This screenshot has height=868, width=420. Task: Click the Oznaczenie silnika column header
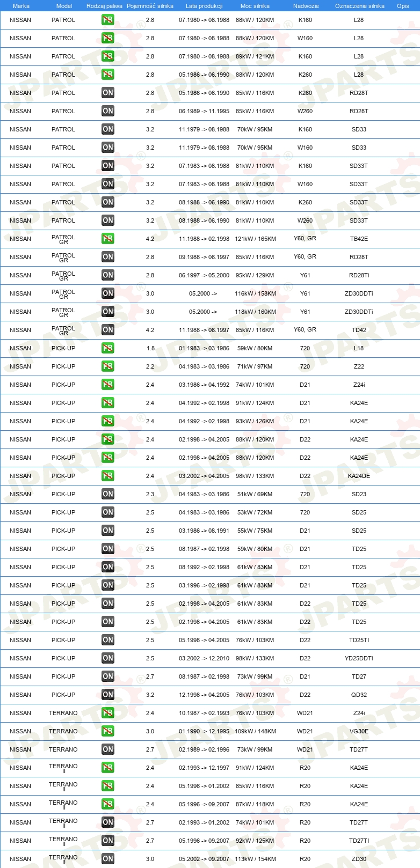click(x=360, y=6)
